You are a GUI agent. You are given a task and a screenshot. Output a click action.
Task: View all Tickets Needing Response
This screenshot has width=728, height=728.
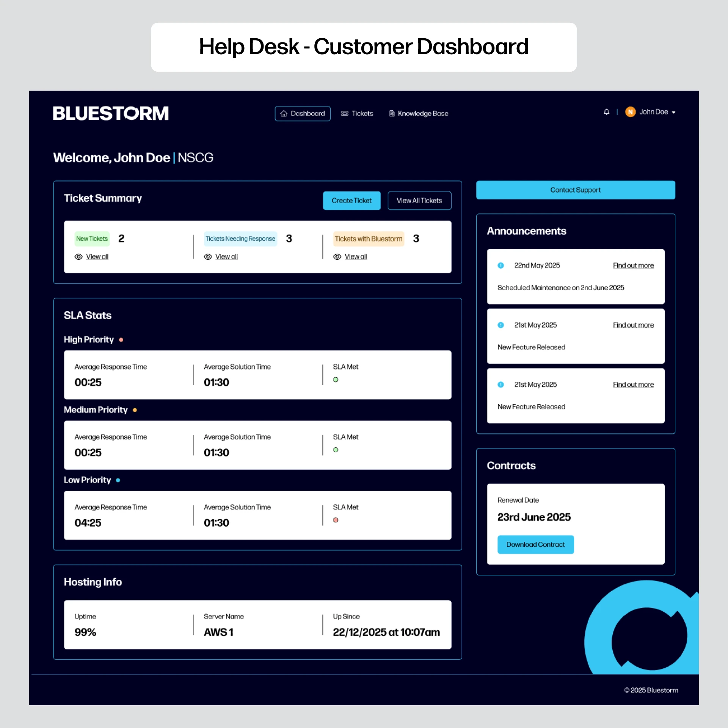(226, 257)
